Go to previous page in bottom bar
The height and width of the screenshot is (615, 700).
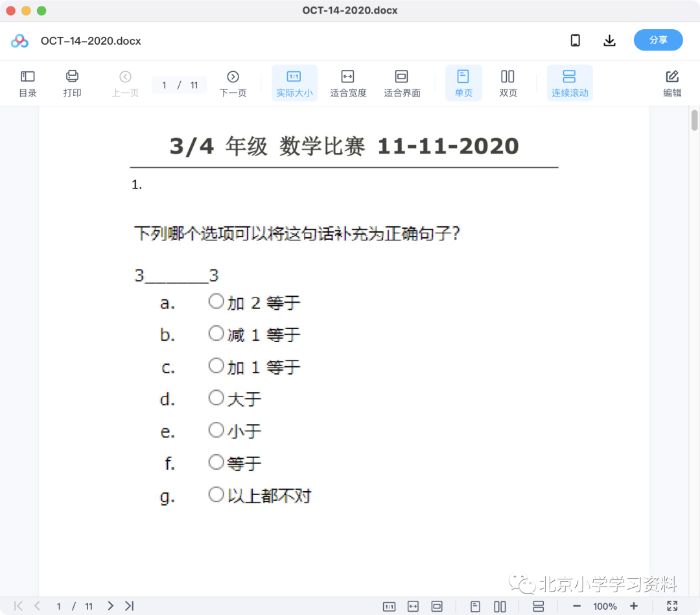37,606
